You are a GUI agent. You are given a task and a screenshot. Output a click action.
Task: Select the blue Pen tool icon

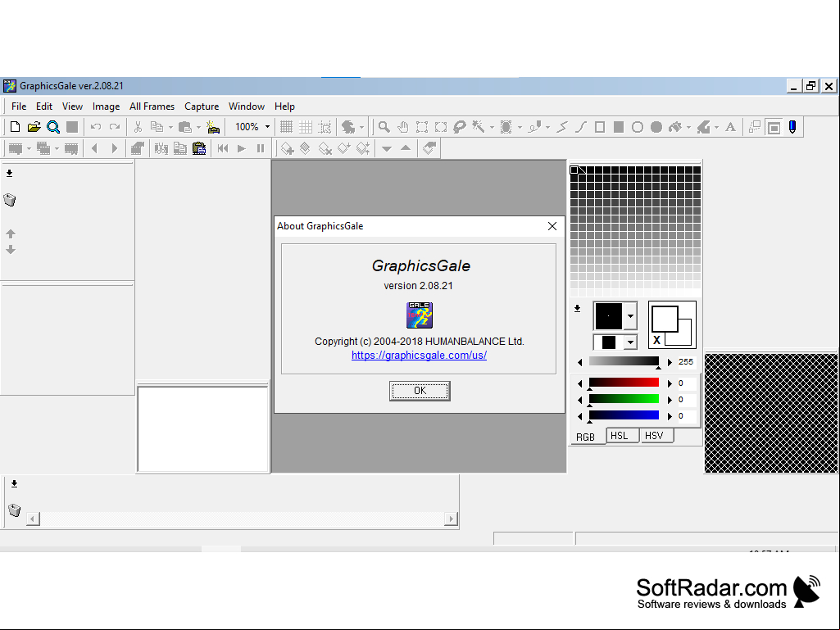point(792,127)
